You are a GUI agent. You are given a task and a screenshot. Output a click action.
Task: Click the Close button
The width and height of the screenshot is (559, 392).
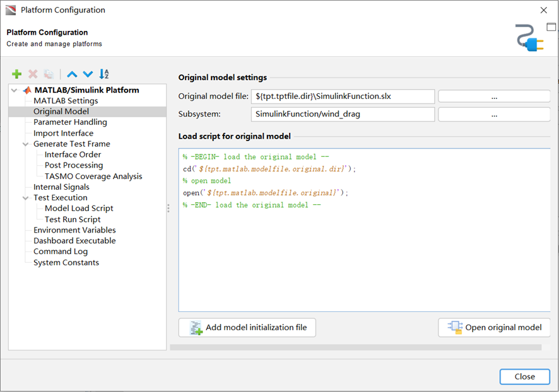pos(524,377)
